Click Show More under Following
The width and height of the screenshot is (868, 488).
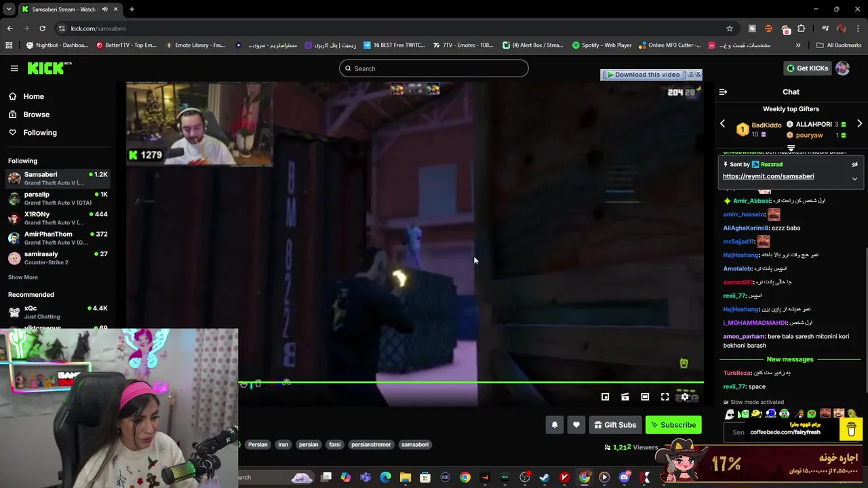[x=22, y=277]
